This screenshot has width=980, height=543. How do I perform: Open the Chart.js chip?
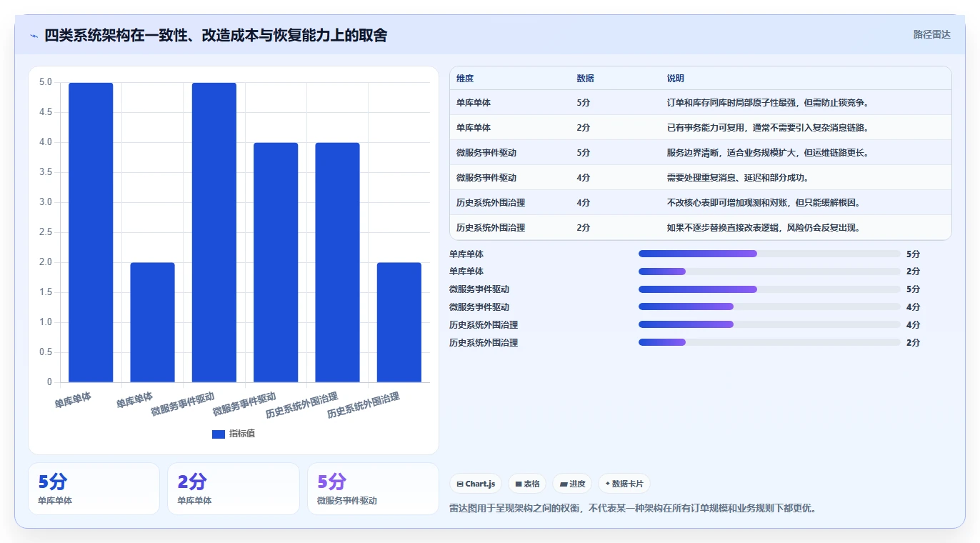(476, 484)
